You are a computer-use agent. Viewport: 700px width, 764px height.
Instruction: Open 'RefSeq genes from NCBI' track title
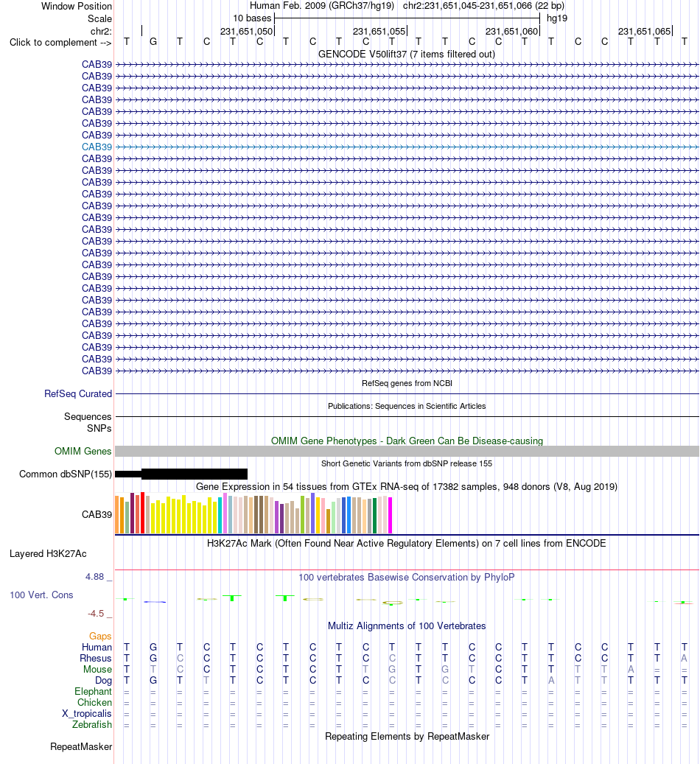coord(407,383)
